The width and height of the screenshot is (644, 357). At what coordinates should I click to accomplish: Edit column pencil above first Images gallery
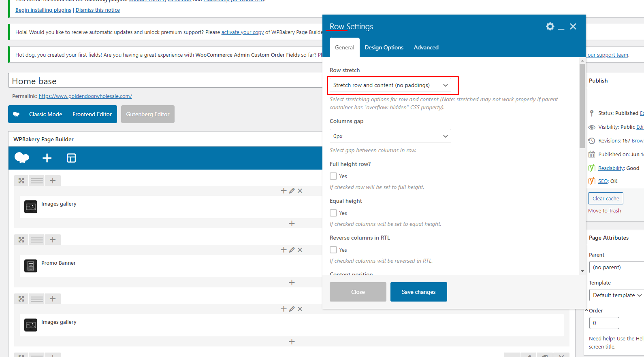(x=292, y=191)
